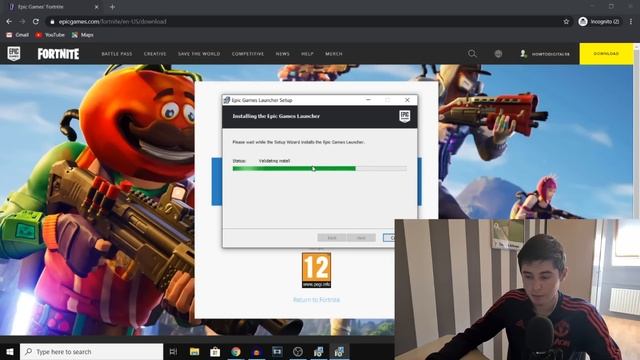Click the yellow DOWNLOAD button

[606, 53]
